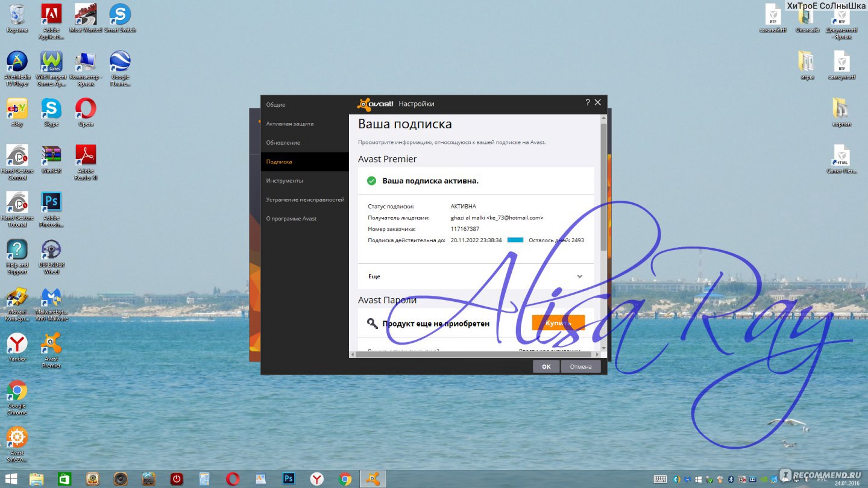This screenshot has width=868, height=488.
Task: Select the AVerMedia TV Player icon
Action: pos(17,69)
